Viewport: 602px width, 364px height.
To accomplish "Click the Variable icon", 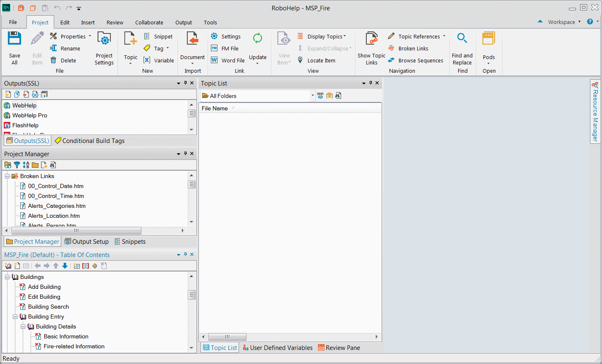I will click(x=147, y=60).
